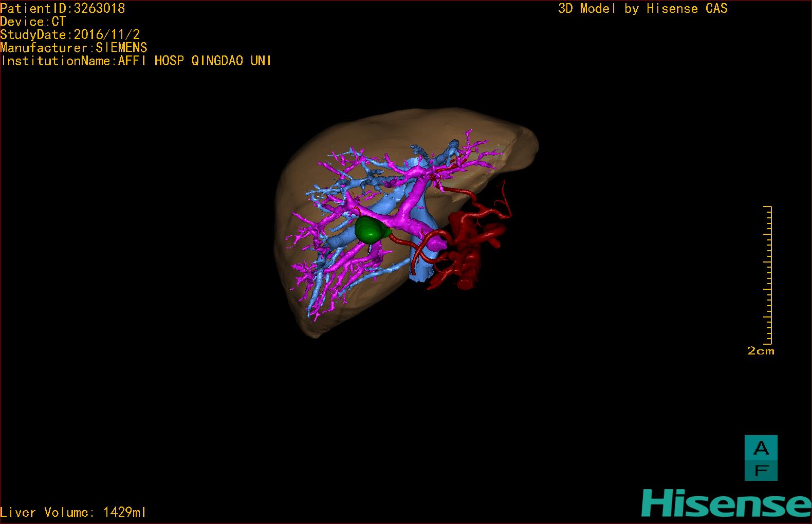Click the 2cm scale label
Screen dimensions: 812x524
[x=761, y=351]
